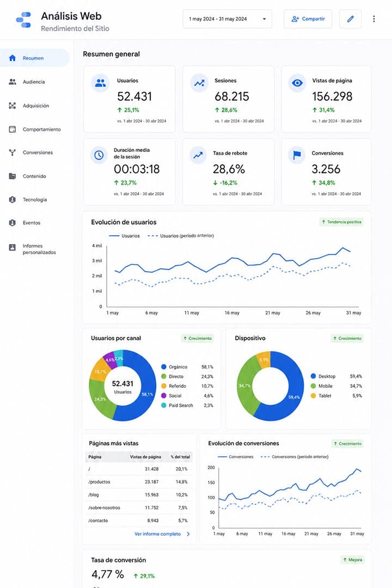The width and height of the screenshot is (392, 588).
Task: Click the Contenido folder icon
Action: (13, 176)
